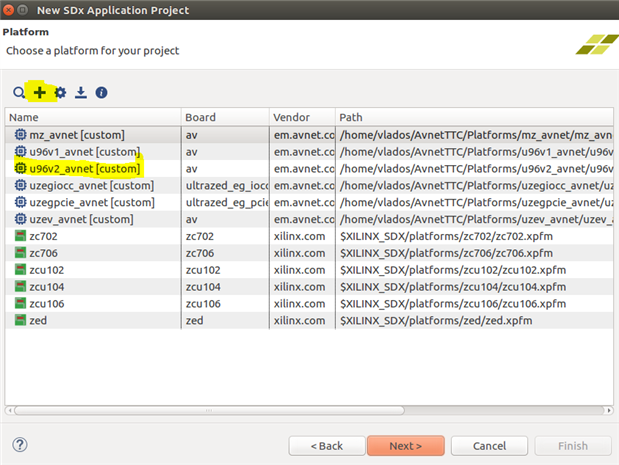Select the zcu104 platform name
The height and width of the screenshot is (465, 619).
coord(47,287)
